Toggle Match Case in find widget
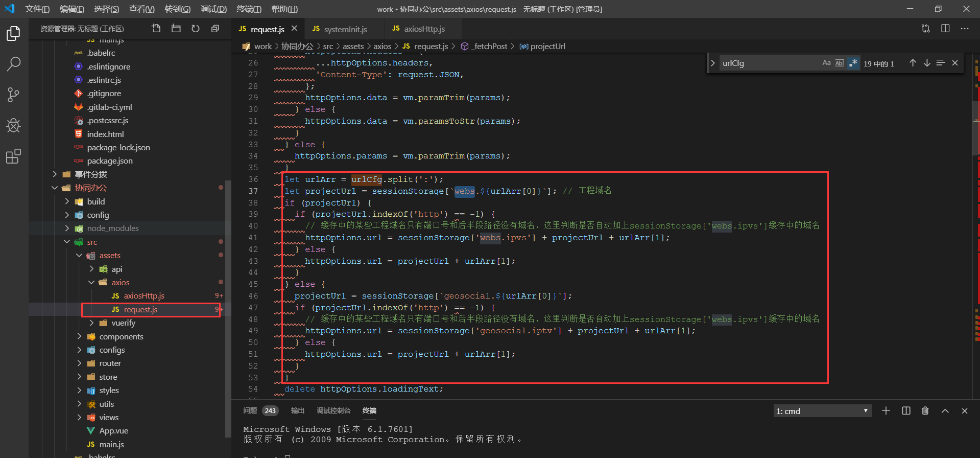This screenshot has height=458, width=980. point(826,63)
